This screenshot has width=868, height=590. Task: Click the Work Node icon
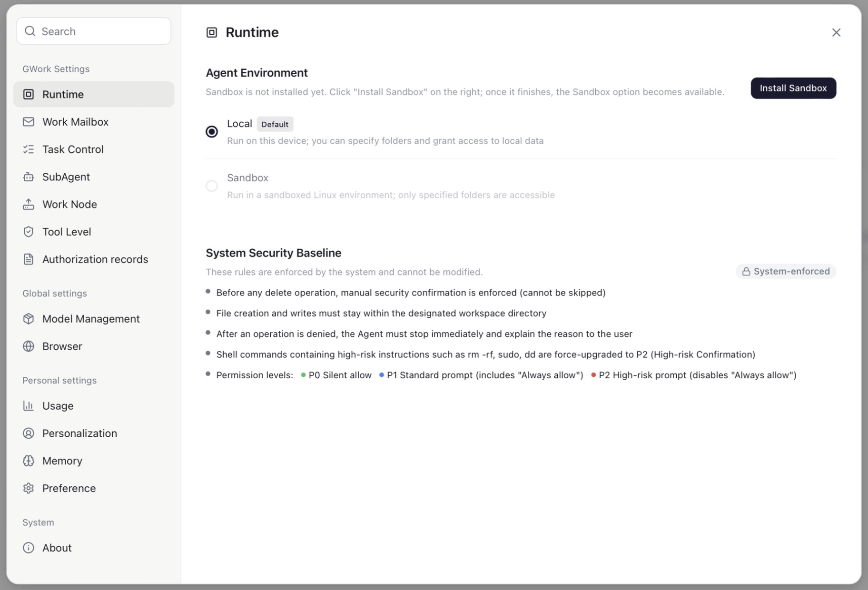tap(29, 204)
